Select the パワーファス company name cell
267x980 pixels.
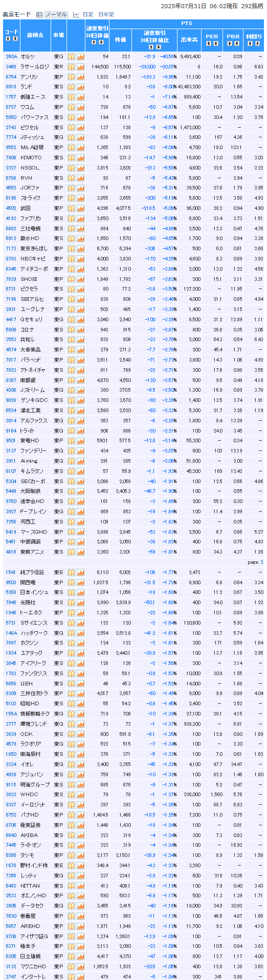(x=35, y=117)
